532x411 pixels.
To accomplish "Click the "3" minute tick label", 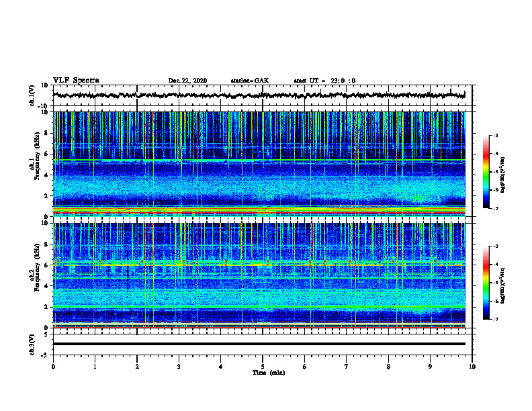I will (x=179, y=367).
